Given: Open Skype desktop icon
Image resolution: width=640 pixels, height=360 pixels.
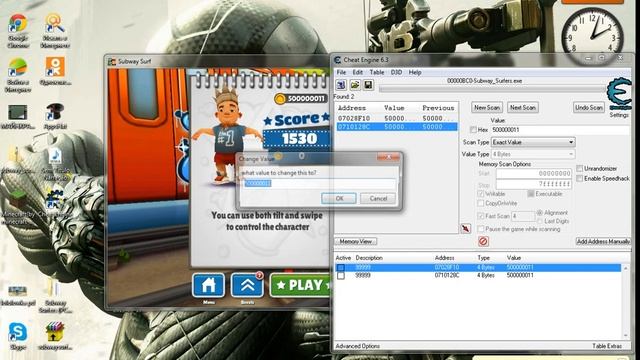Looking at the screenshot, I should coord(18,336).
